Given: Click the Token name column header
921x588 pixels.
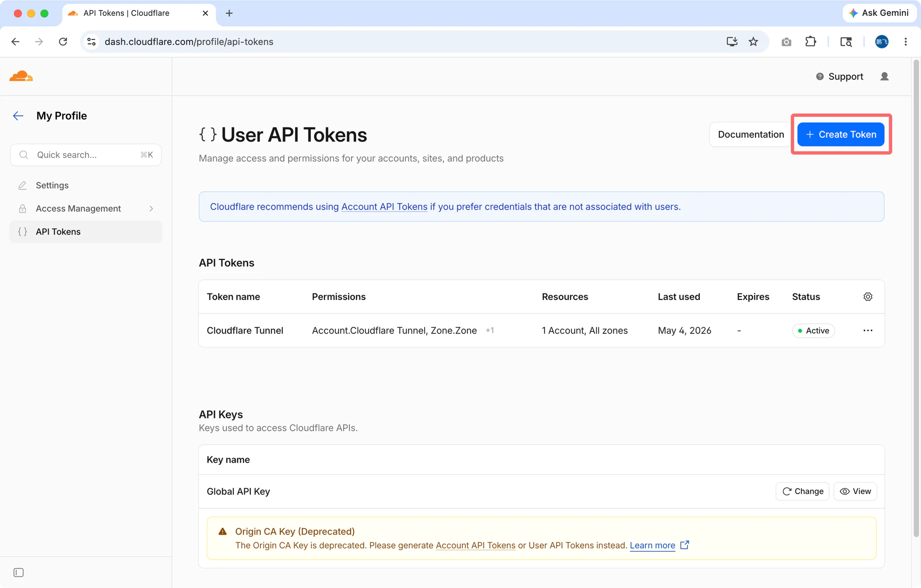Looking at the screenshot, I should (233, 297).
